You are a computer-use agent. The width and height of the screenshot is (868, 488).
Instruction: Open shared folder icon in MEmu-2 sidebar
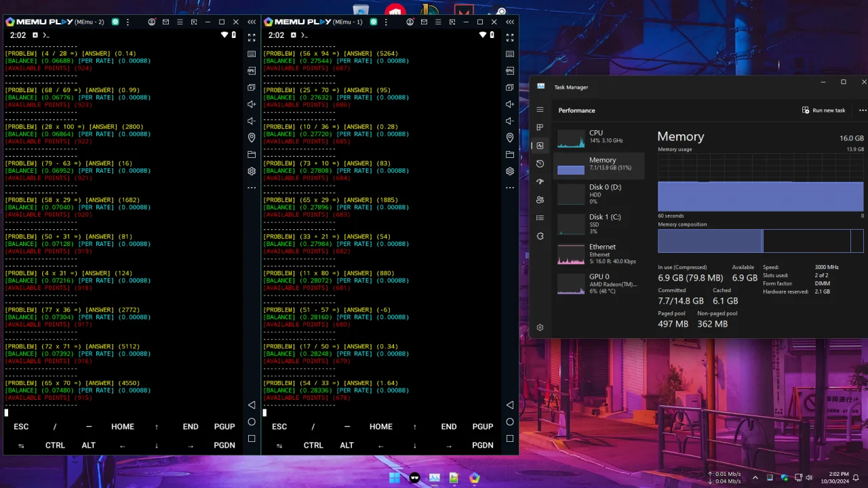[x=252, y=155]
